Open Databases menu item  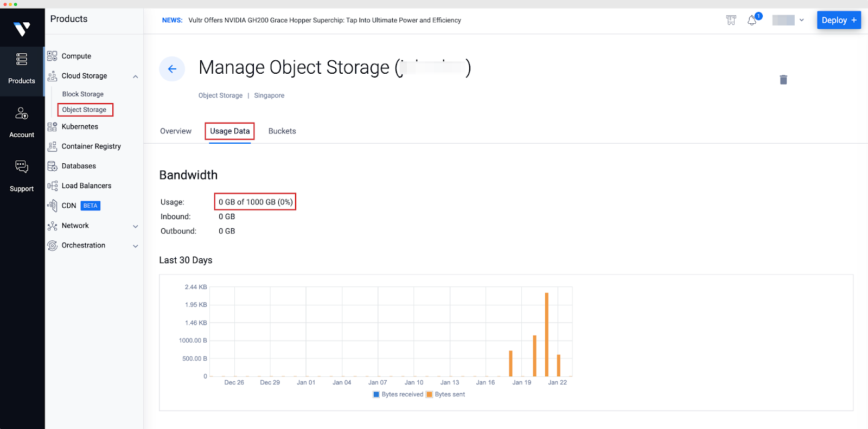pyautogui.click(x=79, y=166)
